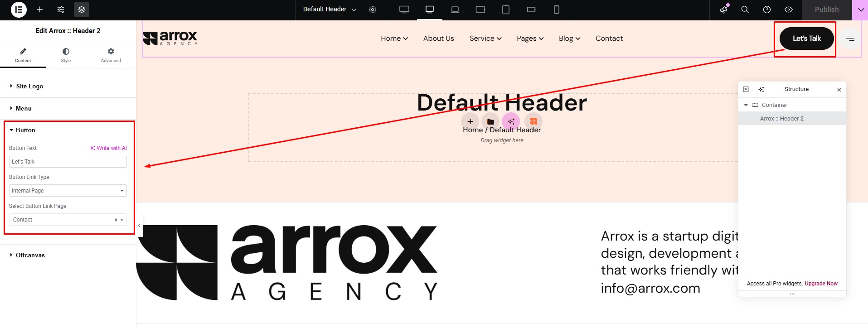The height and width of the screenshot is (328, 868).
Task: Switch to mobile portrait view
Action: (557, 10)
